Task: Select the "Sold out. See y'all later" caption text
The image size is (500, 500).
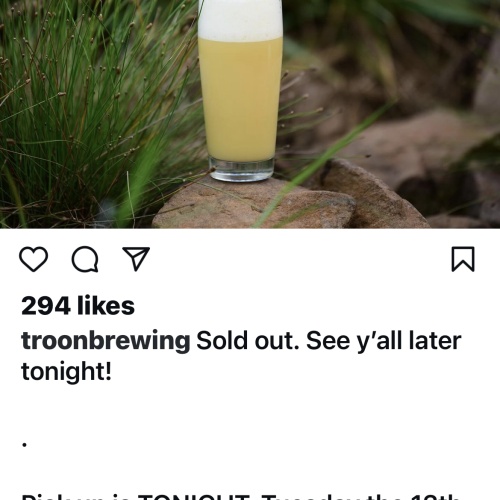Action: pyautogui.click(x=329, y=341)
